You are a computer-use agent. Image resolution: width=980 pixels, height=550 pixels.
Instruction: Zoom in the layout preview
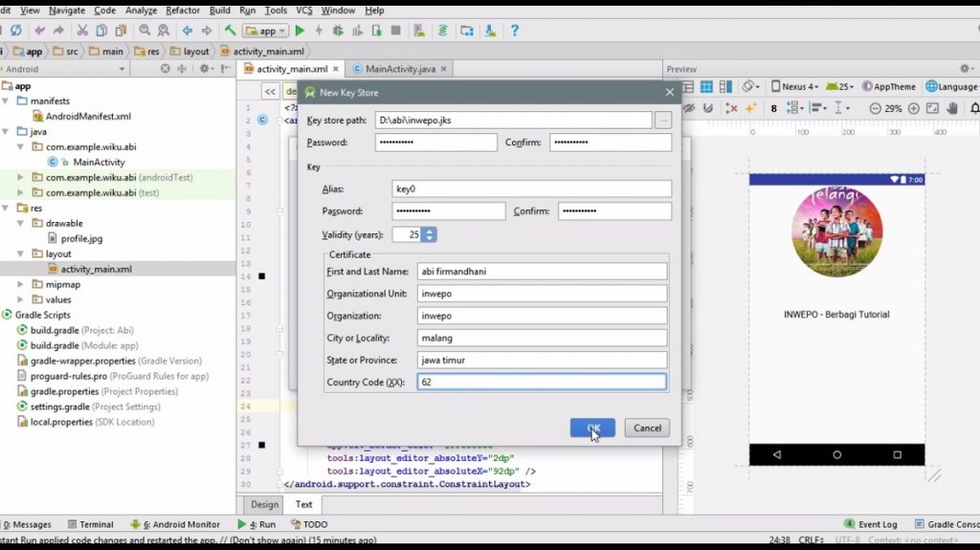tap(915, 108)
